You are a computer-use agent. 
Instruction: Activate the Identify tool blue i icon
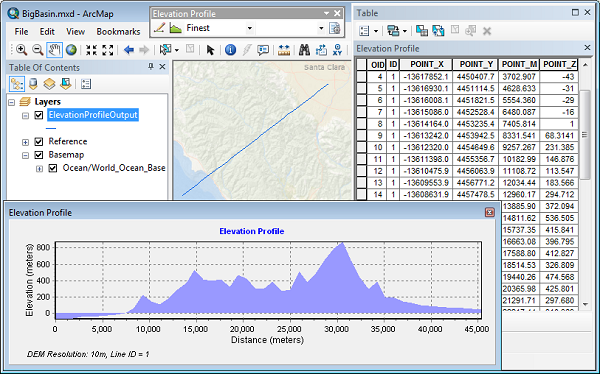230,50
